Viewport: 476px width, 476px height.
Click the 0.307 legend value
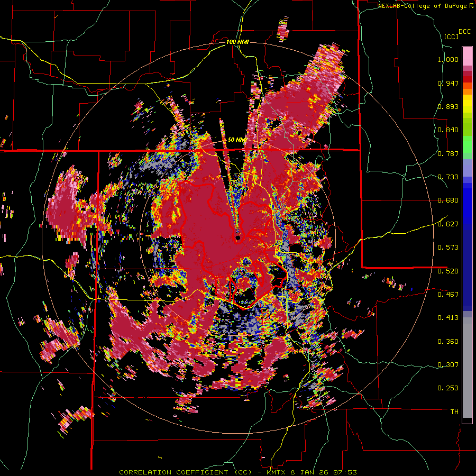448,364
